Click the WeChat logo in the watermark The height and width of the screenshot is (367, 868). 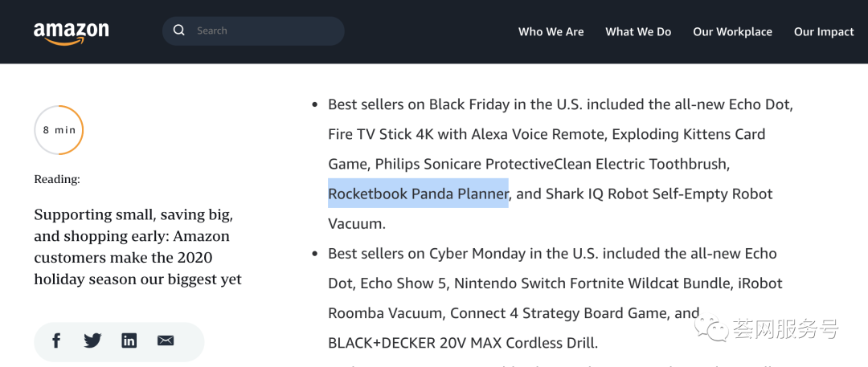point(710,328)
